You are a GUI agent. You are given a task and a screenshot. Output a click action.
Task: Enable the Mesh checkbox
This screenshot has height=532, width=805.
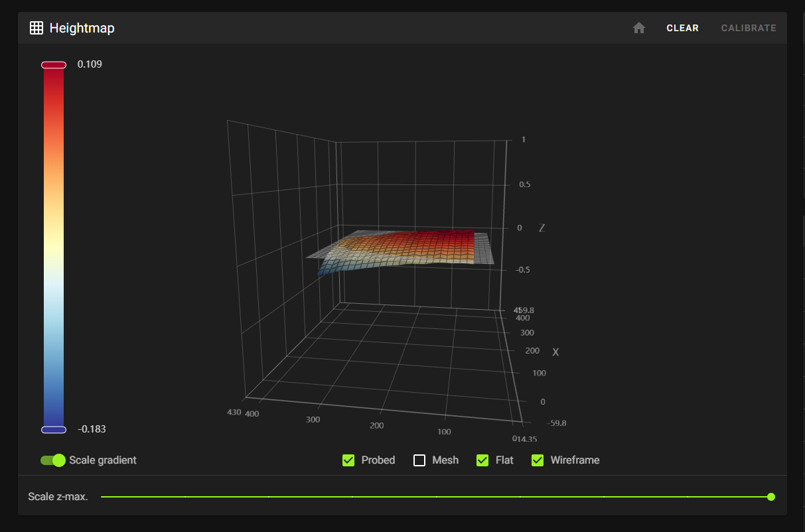(x=419, y=460)
